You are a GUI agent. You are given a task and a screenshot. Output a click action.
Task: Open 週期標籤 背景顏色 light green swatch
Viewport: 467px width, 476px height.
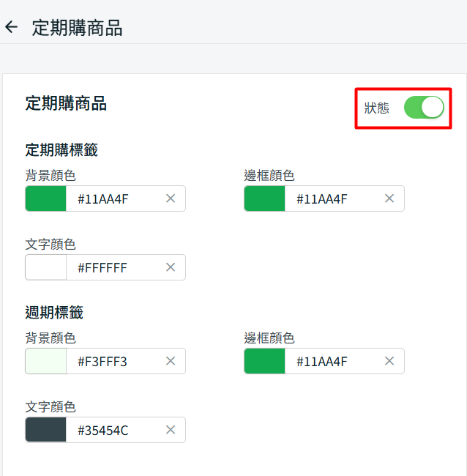click(46, 361)
